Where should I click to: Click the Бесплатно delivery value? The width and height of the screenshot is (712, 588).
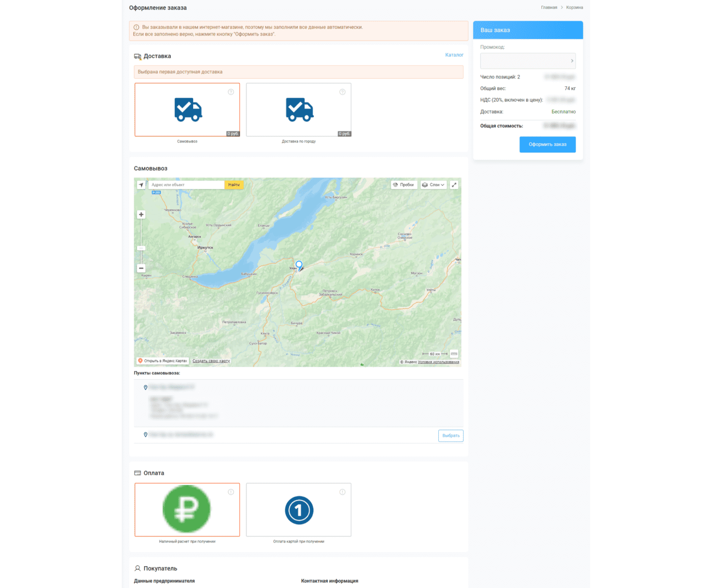pyautogui.click(x=563, y=112)
